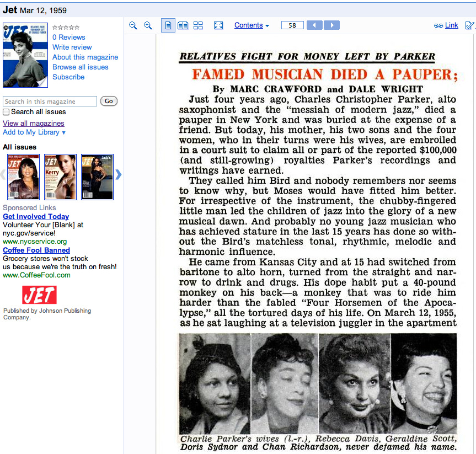Open the Jet cover thumbnail at top left

click(25, 55)
